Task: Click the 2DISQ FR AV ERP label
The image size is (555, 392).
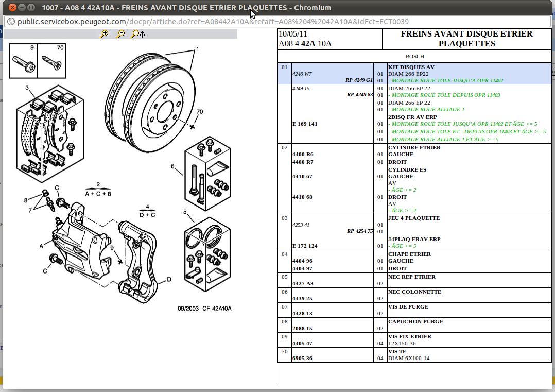Action: (x=412, y=117)
